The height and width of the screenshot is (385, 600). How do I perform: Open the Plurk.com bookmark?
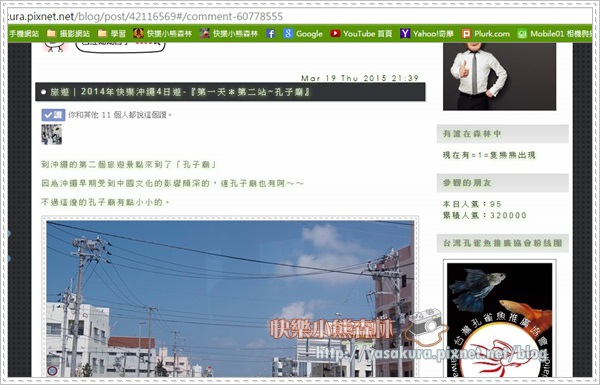[x=486, y=34]
